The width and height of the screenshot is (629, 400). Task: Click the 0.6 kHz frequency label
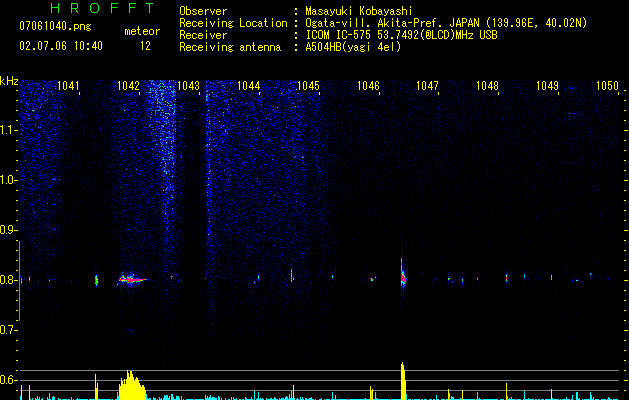tap(8, 380)
